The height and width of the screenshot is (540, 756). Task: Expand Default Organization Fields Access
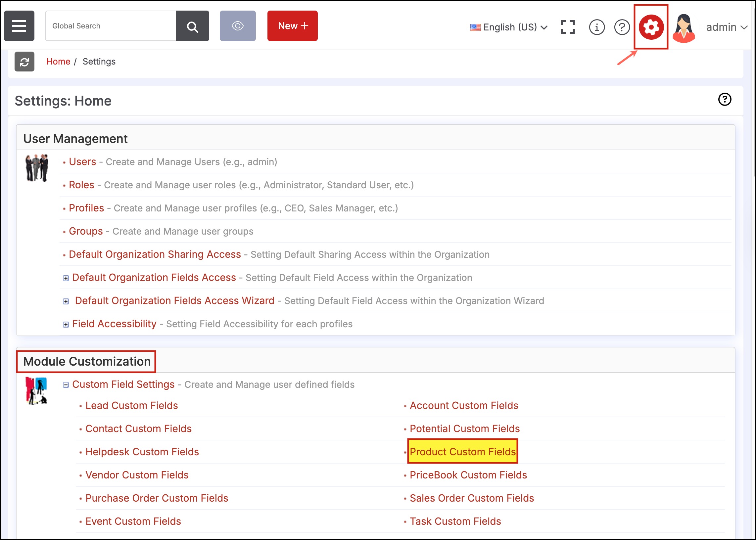(66, 278)
